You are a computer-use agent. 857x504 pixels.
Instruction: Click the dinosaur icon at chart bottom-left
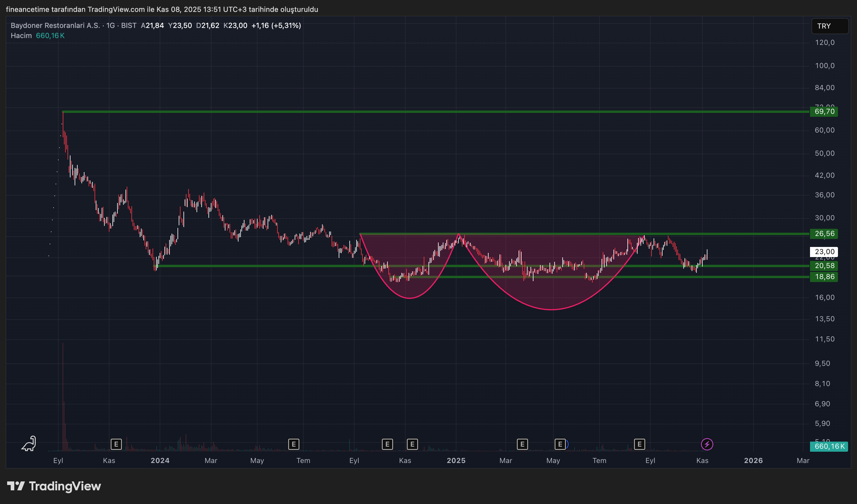pyautogui.click(x=29, y=443)
